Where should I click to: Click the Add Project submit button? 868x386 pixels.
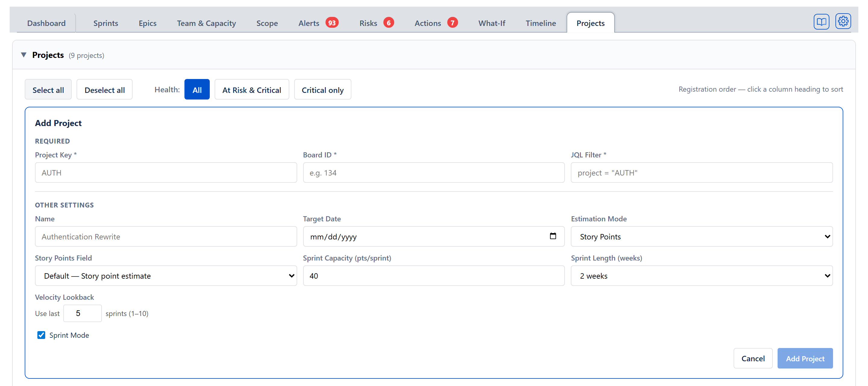coord(805,358)
